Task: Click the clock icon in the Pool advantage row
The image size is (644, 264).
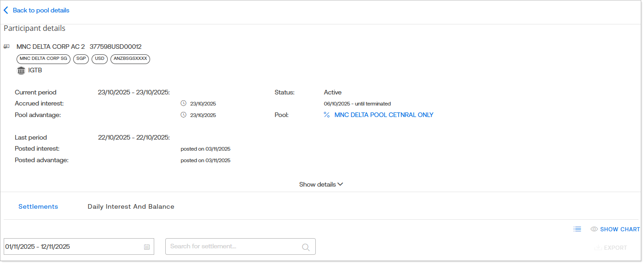Action: click(x=184, y=115)
